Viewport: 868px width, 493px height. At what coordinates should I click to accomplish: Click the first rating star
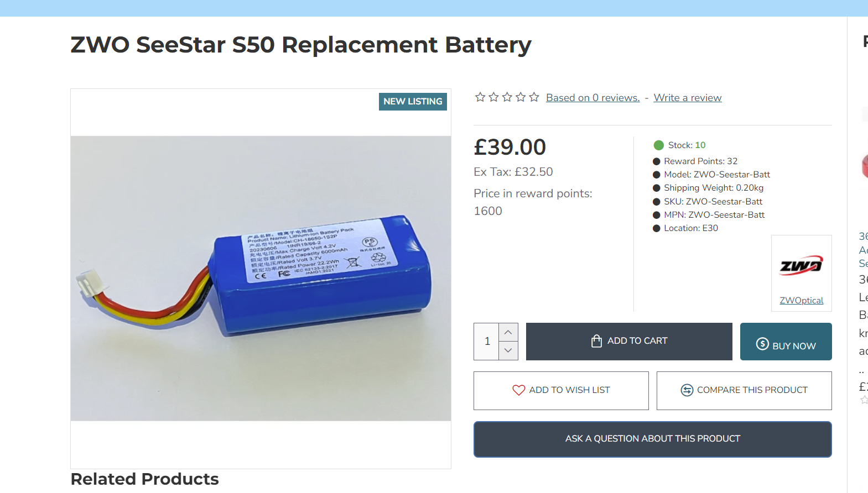point(480,97)
